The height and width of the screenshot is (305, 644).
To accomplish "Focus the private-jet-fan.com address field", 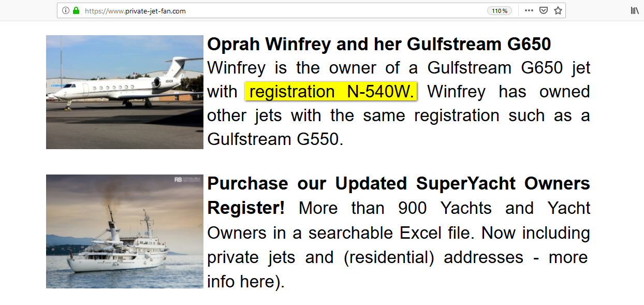I will [285, 10].
